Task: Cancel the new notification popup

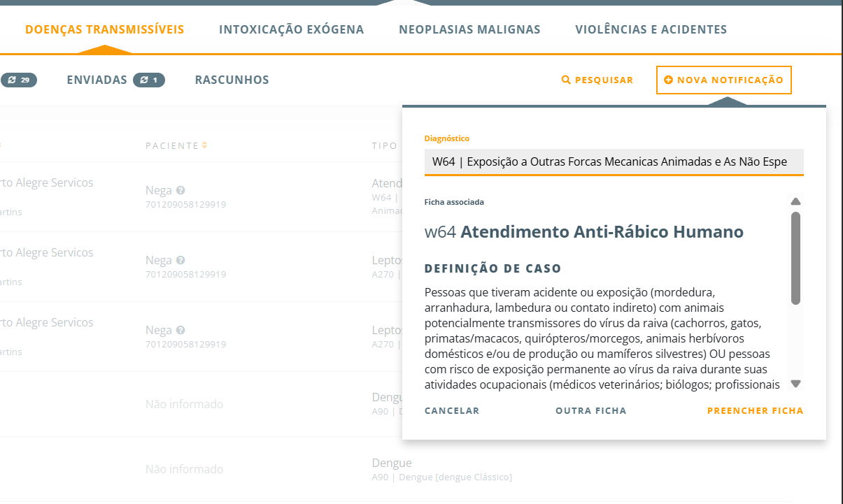Action: (x=452, y=410)
